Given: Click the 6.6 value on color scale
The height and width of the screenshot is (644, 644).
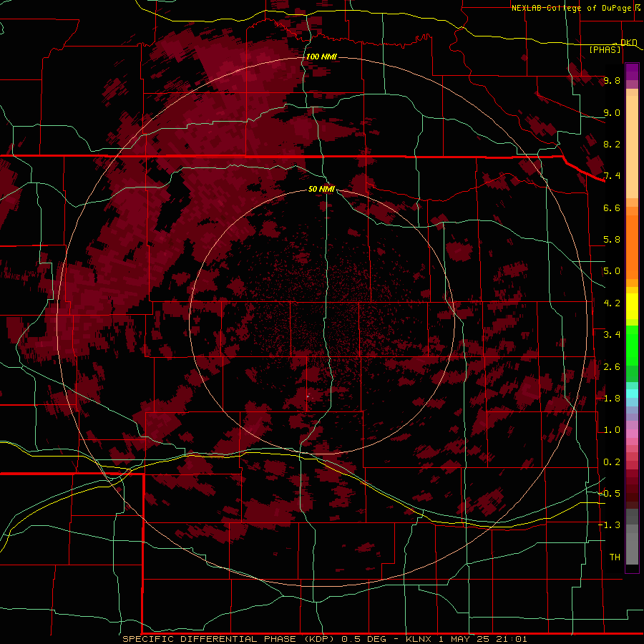Looking at the screenshot, I should [612, 208].
